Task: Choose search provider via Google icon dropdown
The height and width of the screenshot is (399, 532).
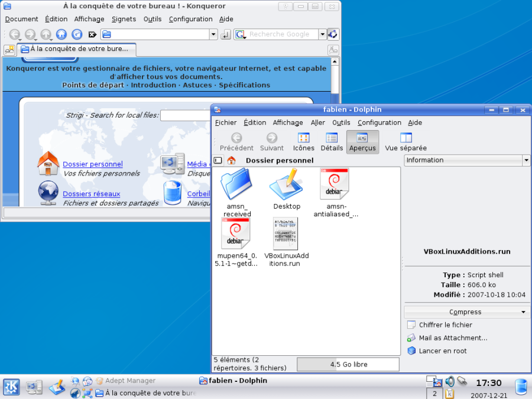Action: [241, 34]
